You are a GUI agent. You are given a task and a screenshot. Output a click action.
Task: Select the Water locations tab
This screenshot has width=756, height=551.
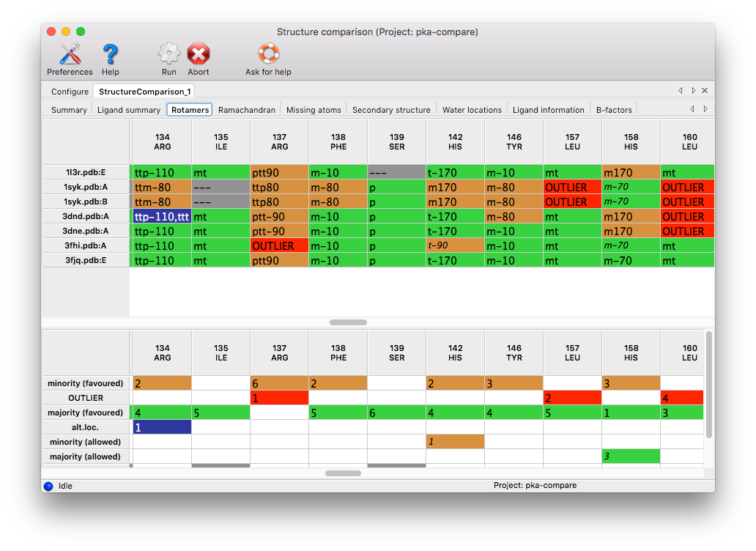pyautogui.click(x=472, y=110)
